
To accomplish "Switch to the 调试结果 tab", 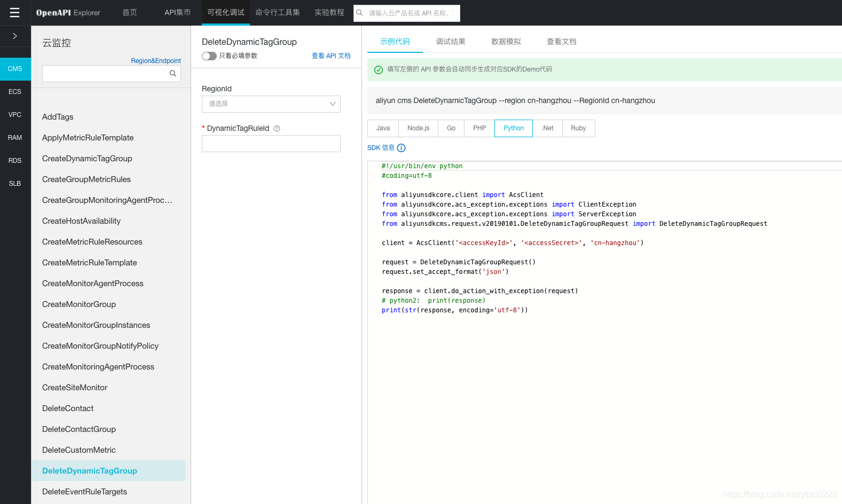I will click(451, 42).
